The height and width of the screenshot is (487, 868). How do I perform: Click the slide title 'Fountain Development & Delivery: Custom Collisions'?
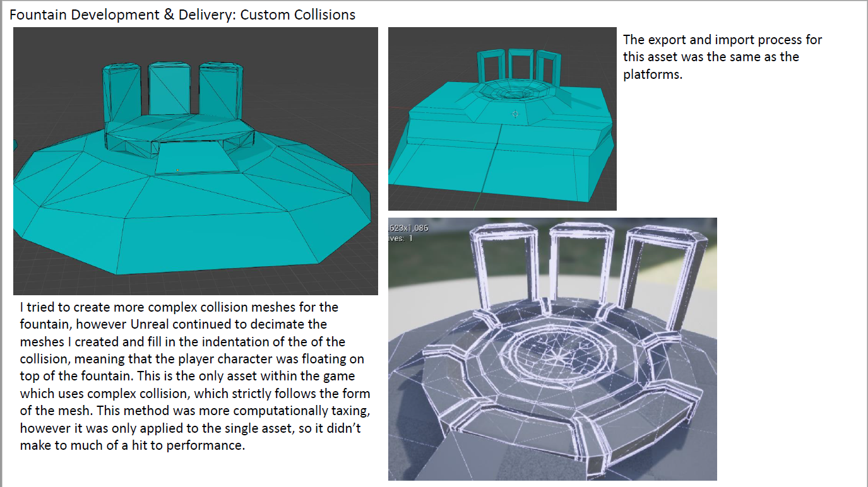click(x=182, y=15)
